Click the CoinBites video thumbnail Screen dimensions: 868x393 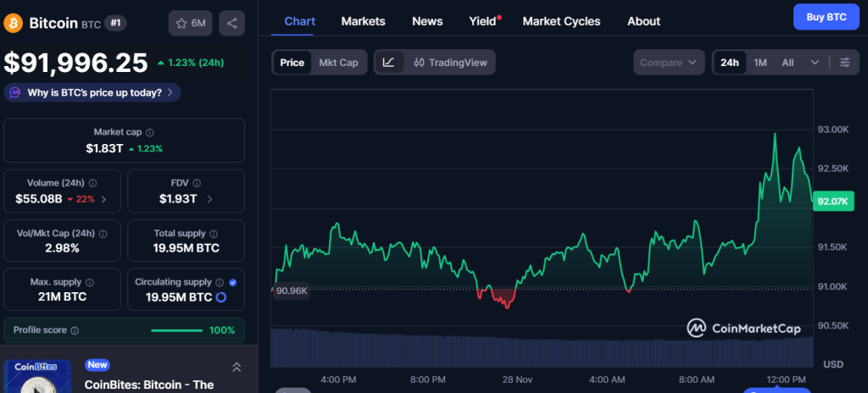(x=37, y=376)
